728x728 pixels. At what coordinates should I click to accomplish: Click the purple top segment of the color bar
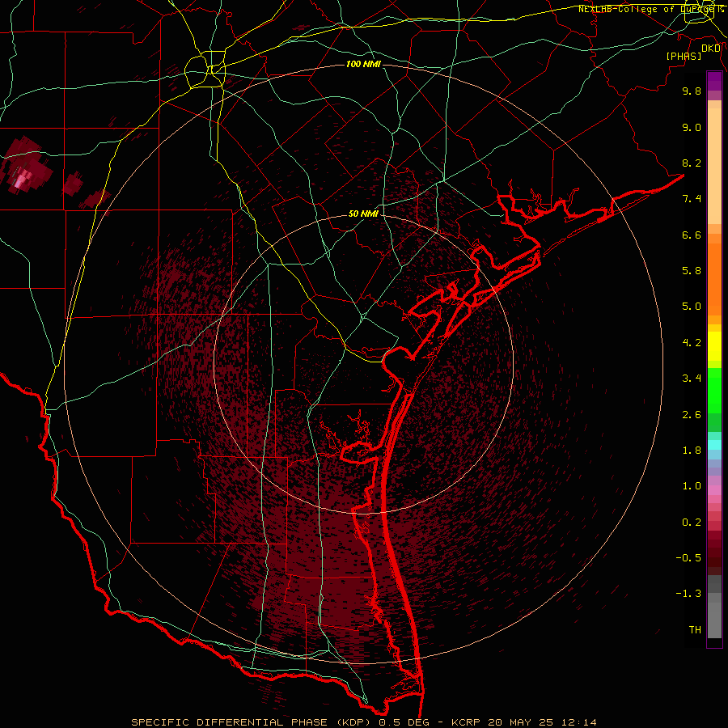click(x=714, y=81)
